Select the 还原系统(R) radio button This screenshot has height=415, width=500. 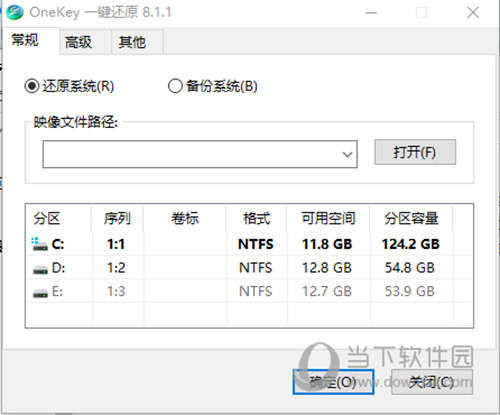tap(32, 86)
